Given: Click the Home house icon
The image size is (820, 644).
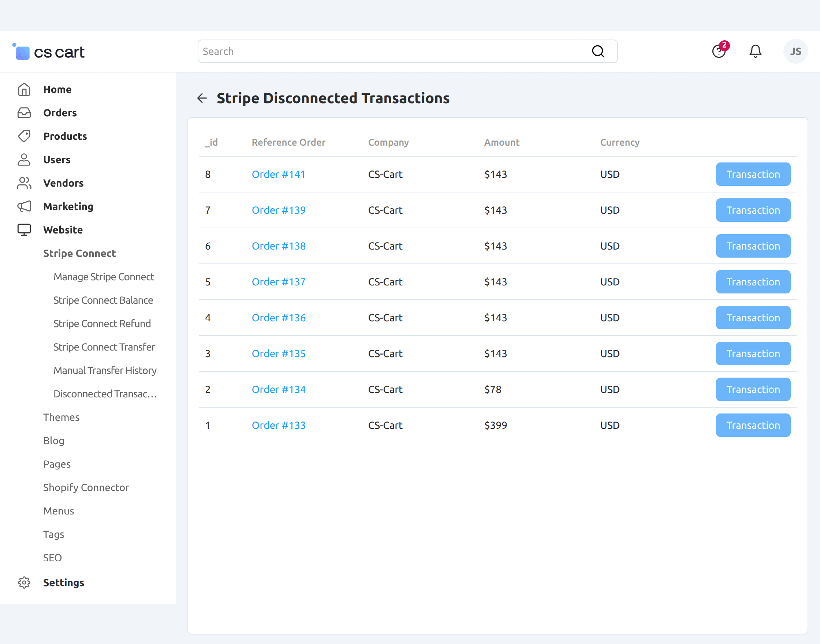Looking at the screenshot, I should [x=24, y=89].
